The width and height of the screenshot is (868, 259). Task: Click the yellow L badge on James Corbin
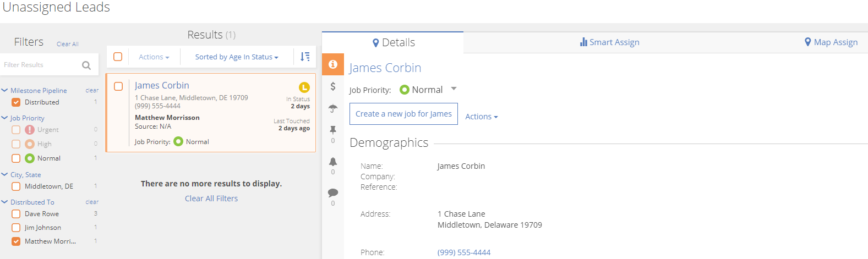(x=304, y=87)
